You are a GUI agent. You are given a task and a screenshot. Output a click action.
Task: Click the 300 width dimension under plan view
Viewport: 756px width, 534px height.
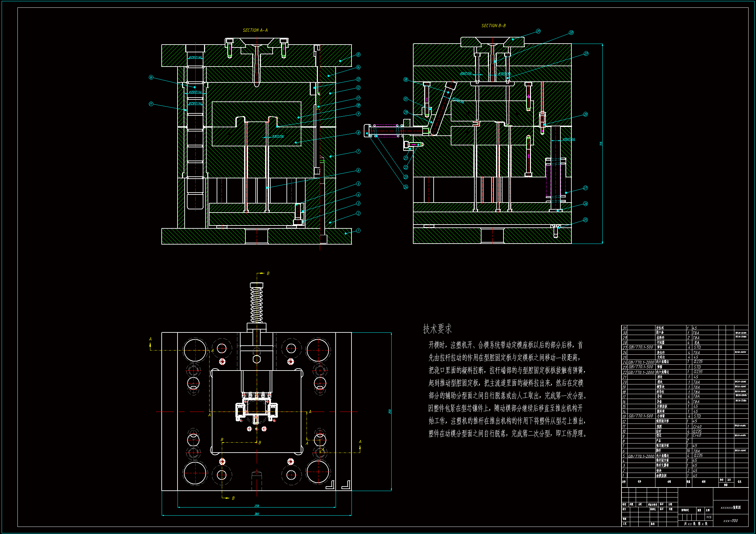tap(257, 514)
